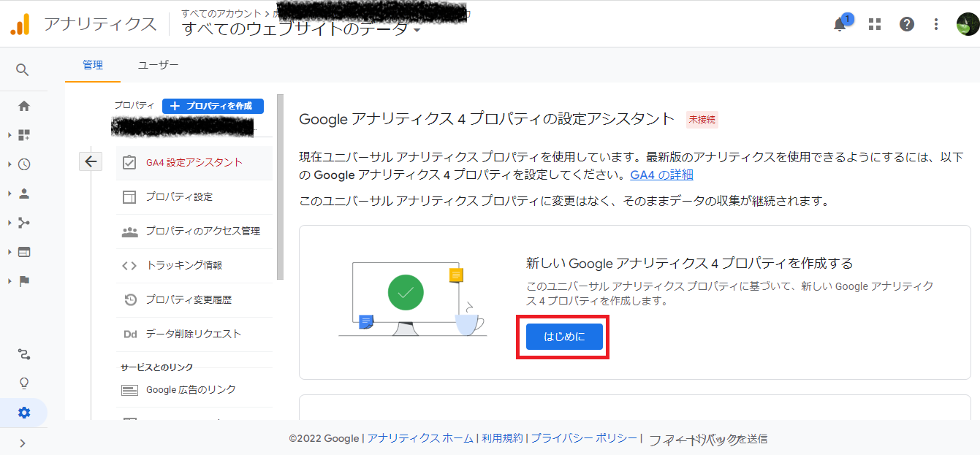Open the search icon in the sidebar
980x455 pixels.
tap(23, 70)
